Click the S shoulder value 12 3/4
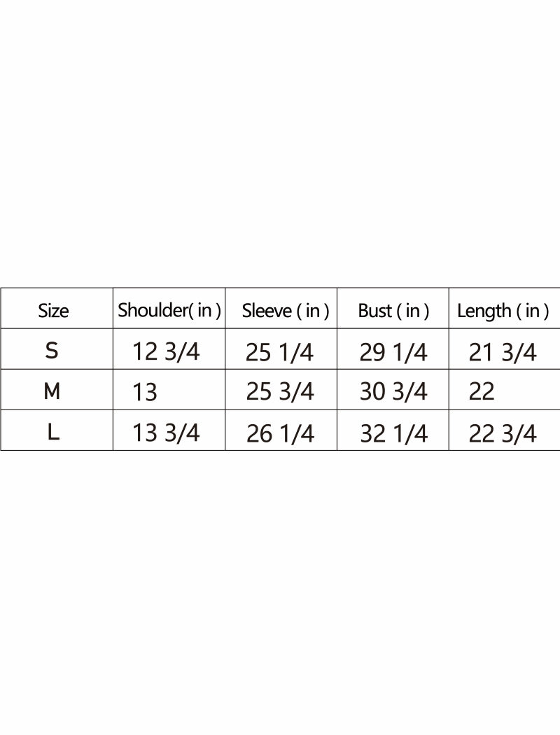The height and width of the screenshot is (735, 560). click(166, 351)
